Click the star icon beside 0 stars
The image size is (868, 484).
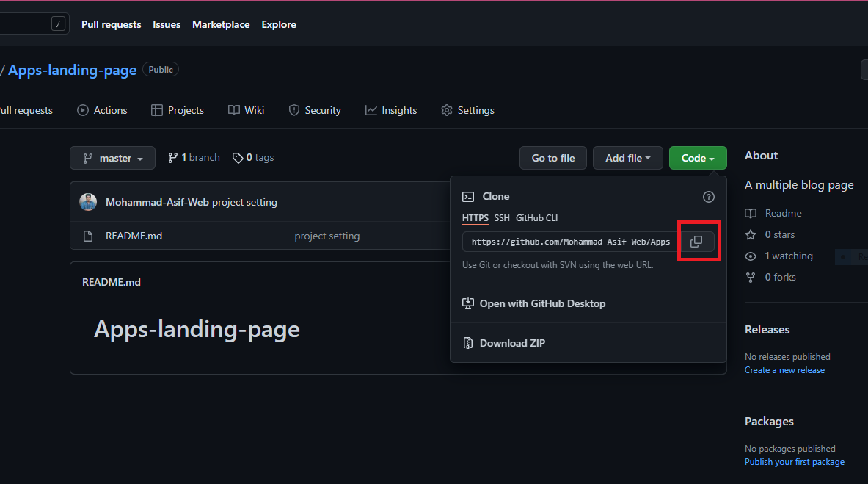[x=751, y=234]
